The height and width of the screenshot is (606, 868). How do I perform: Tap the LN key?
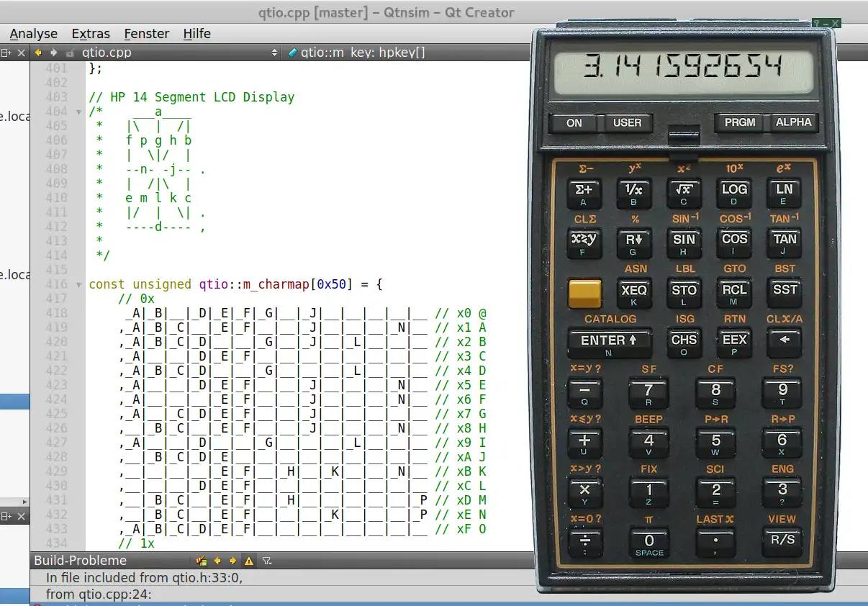tap(785, 194)
